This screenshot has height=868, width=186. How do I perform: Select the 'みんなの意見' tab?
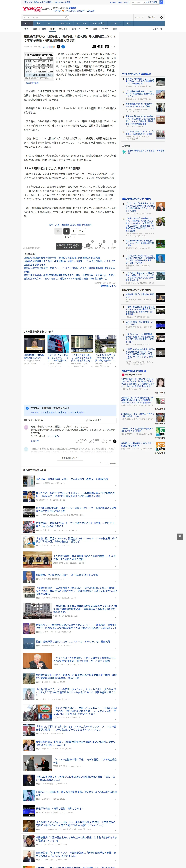[99, 24]
